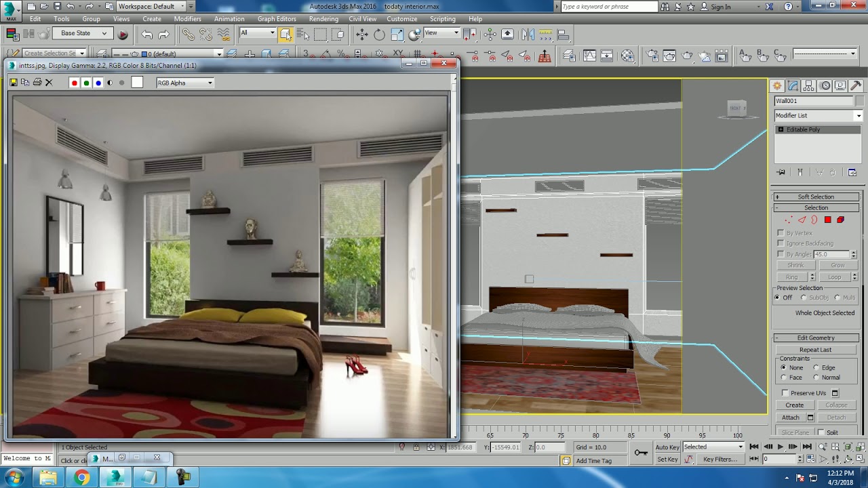Select the Edge constraint radio button
This screenshot has height=488, width=868.
[x=816, y=367]
